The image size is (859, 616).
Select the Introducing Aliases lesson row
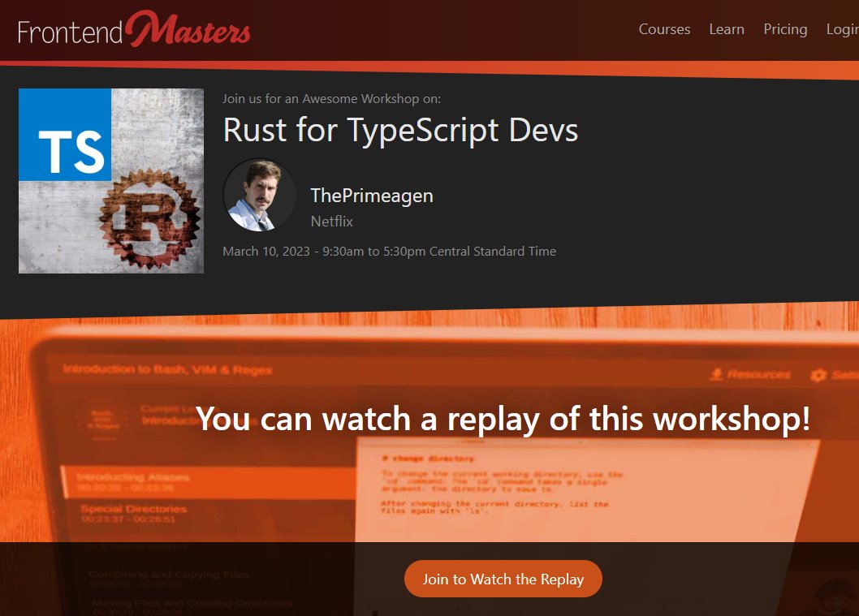click(x=133, y=481)
